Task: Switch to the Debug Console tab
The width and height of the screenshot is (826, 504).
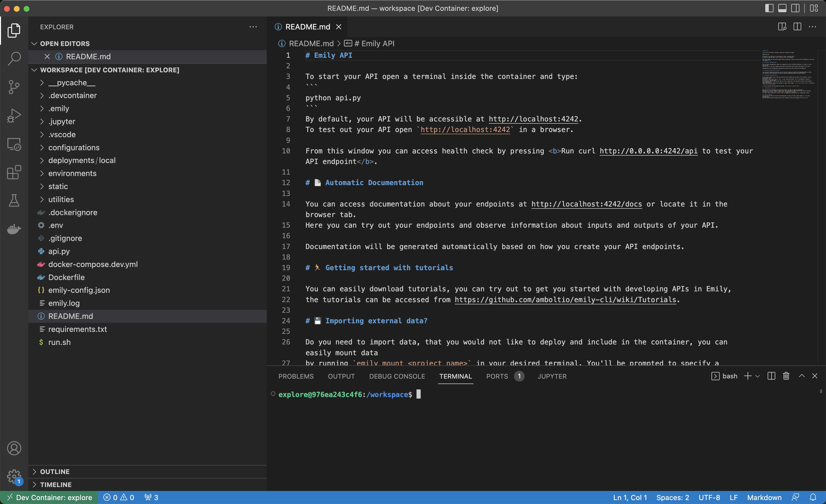Action: (397, 376)
